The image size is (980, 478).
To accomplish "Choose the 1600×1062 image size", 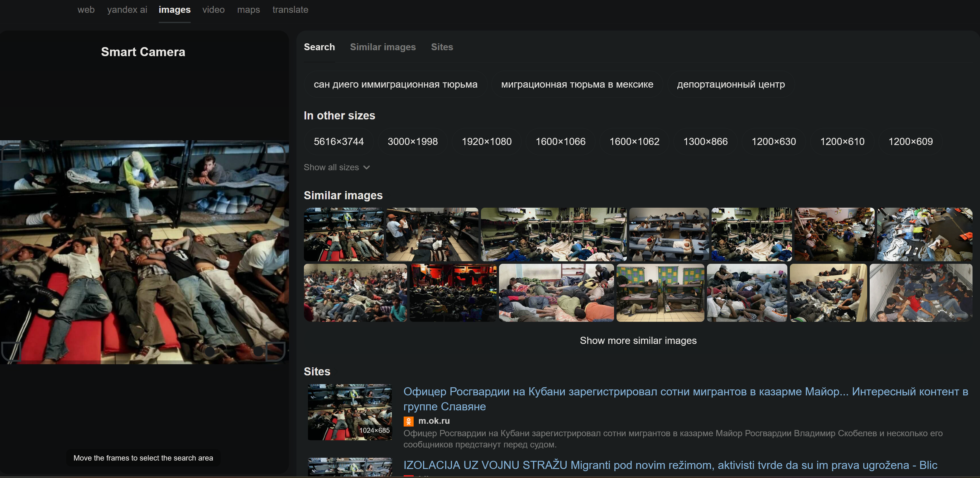I will pyautogui.click(x=634, y=142).
